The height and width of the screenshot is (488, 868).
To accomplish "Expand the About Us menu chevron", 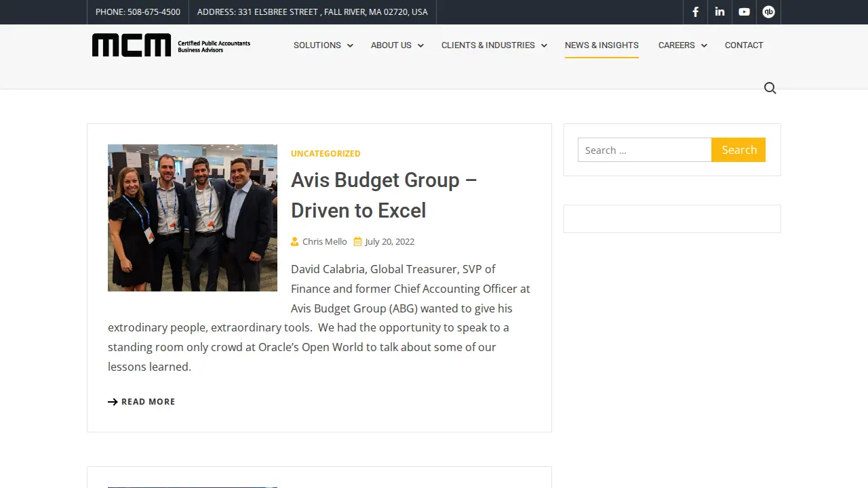I will pyautogui.click(x=420, y=45).
